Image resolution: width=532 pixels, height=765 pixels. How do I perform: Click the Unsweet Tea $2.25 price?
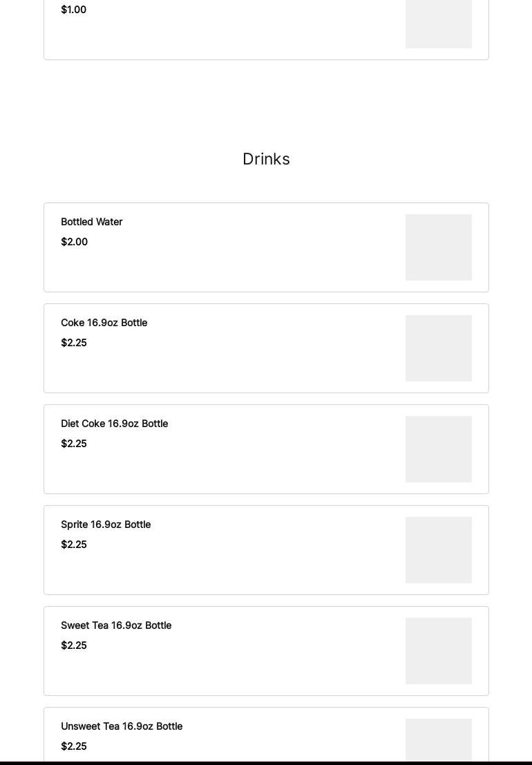tap(74, 746)
